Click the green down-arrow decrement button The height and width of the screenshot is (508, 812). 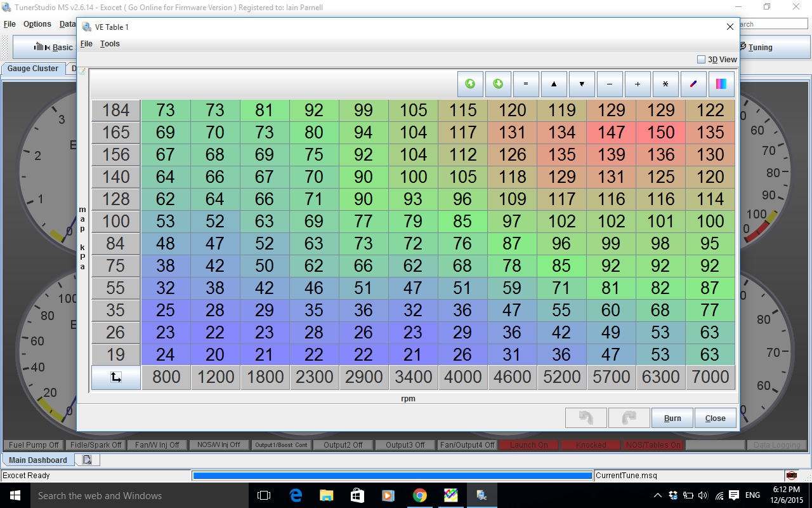[x=498, y=84]
